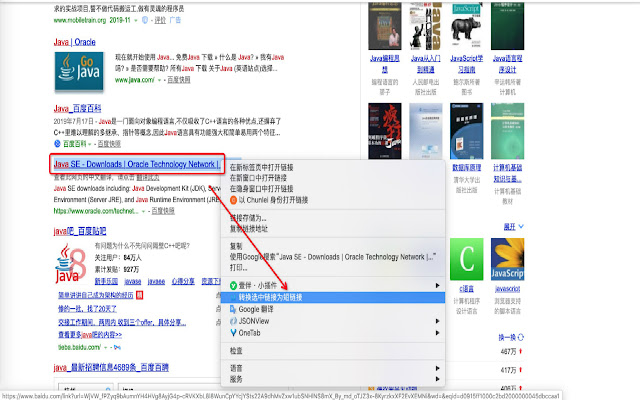
Task: Expand the 服务 submenu arrow
Action: (x=437, y=379)
